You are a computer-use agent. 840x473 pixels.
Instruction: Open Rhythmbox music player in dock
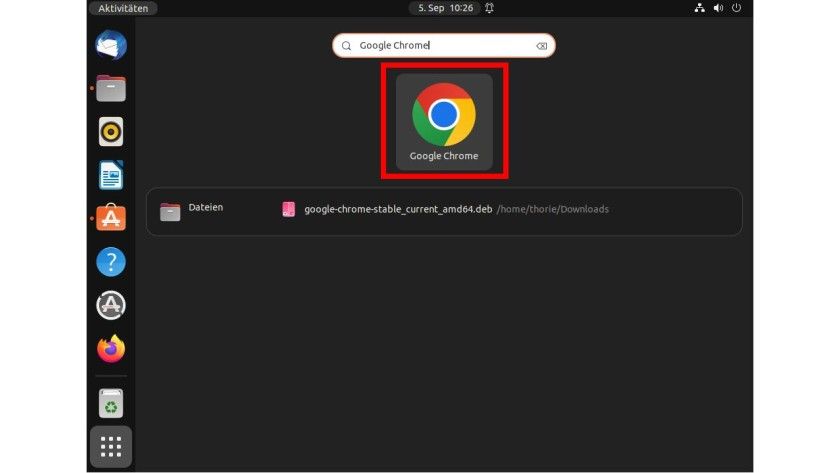point(111,132)
